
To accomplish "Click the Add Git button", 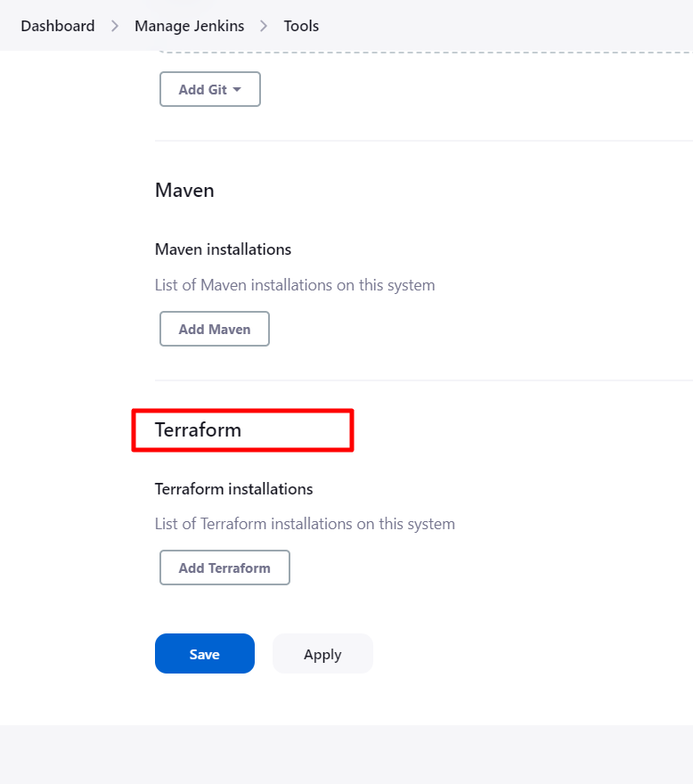I will pyautogui.click(x=210, y=89).
